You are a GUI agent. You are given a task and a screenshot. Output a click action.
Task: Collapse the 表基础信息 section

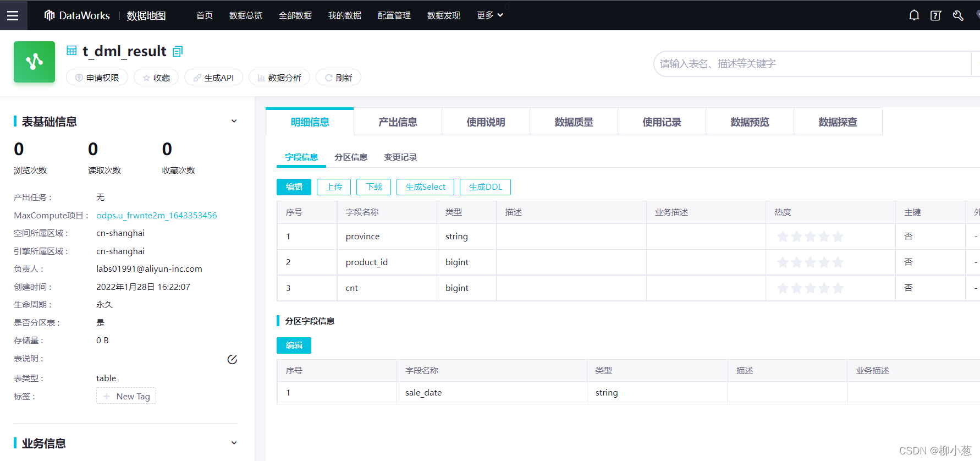click(234, 121)
